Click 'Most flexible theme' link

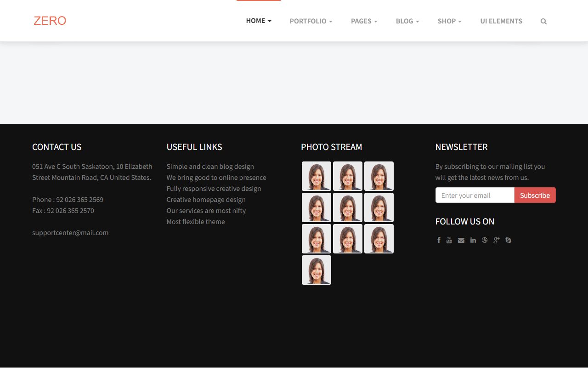(x=196, y=222)
